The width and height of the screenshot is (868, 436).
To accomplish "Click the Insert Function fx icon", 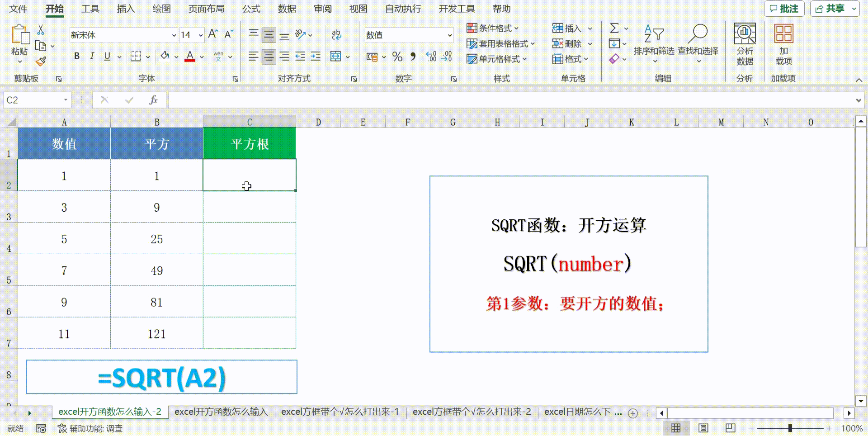I will coord(153,100).
